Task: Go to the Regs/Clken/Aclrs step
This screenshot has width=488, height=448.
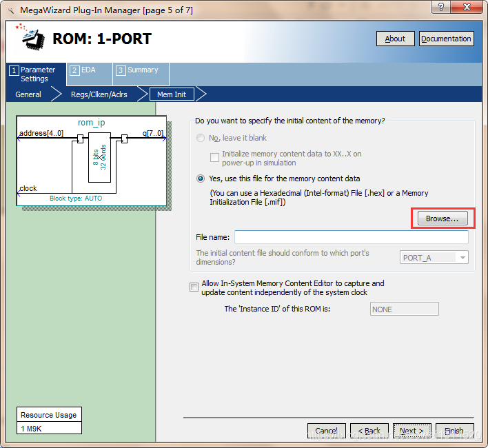Action: 99,94
